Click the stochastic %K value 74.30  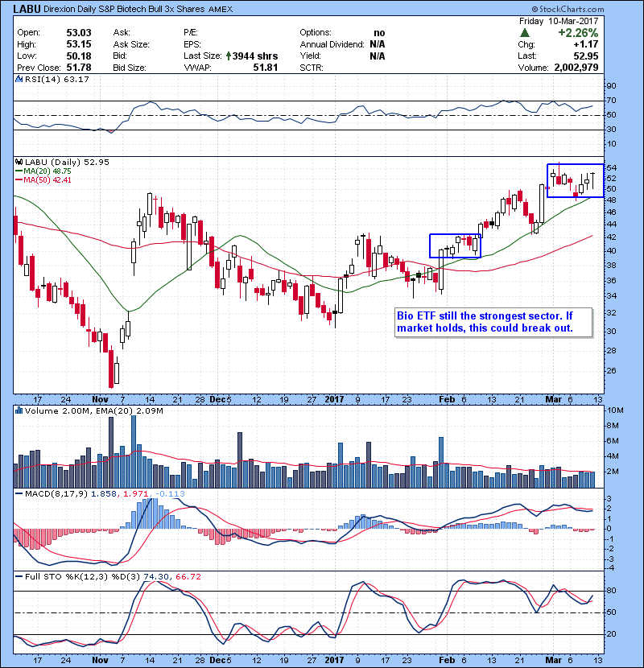(x=156, y=576)
